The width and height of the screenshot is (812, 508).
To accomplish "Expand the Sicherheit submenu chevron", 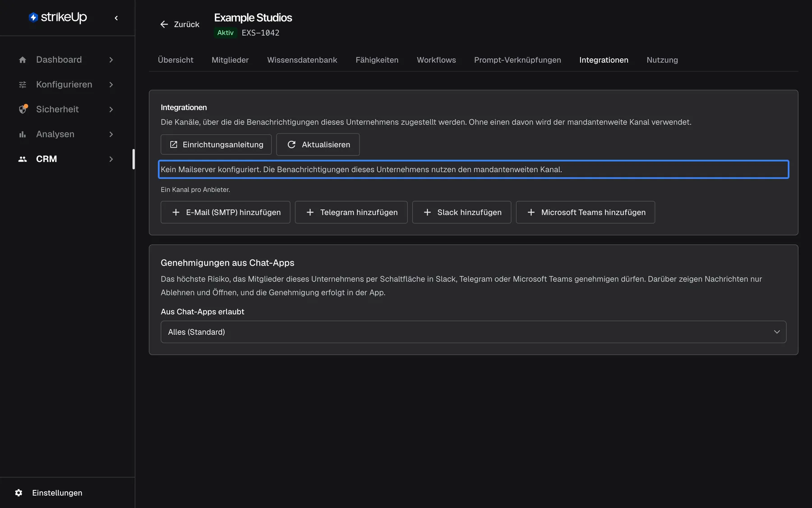I will tap(111, 109).
